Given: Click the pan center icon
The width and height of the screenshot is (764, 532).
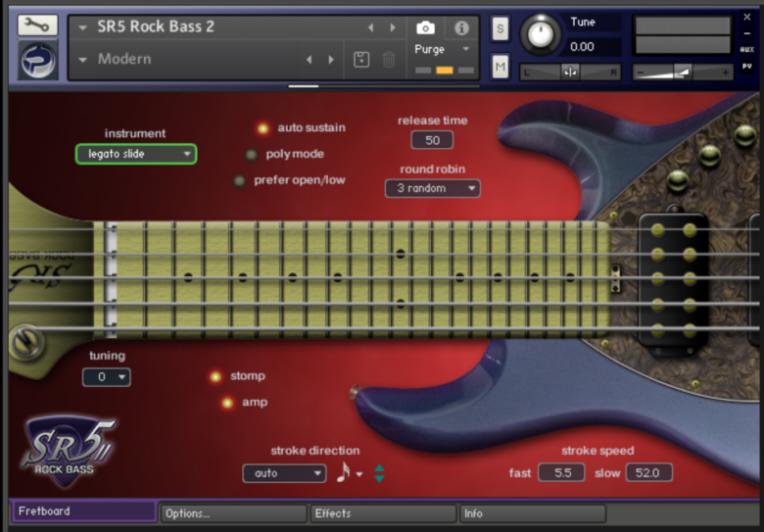Looking at the screenshot, I should tap(570, 73).
